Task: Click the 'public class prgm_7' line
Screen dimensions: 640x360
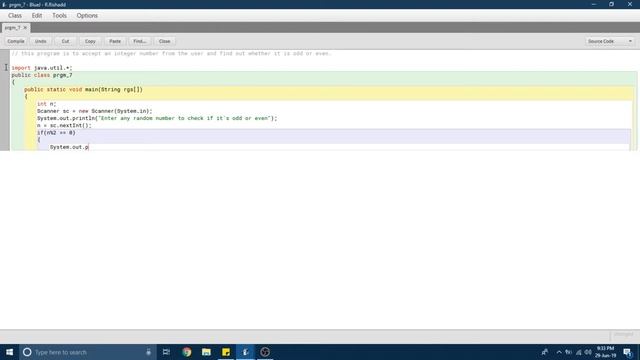Action: point(42,75)
